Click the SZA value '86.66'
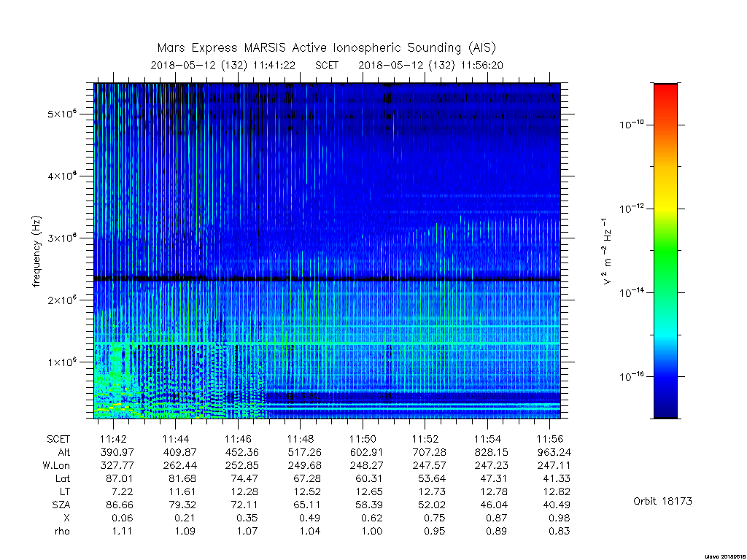This screenshot has width=747, height=560. (x=119, y=505)
